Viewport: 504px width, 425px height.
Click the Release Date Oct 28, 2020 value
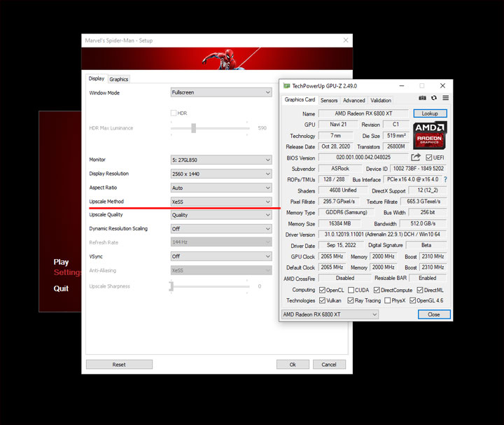(x=336, y=146)
